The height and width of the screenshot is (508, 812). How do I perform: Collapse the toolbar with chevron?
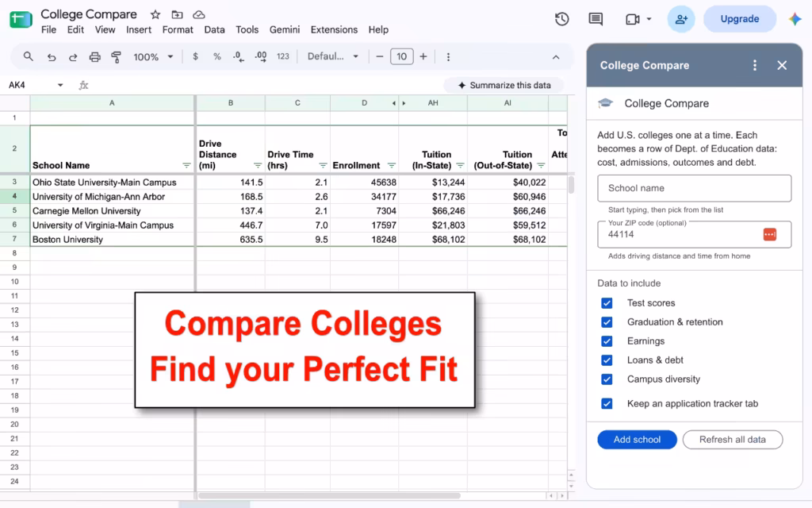(x=556, y=57)
